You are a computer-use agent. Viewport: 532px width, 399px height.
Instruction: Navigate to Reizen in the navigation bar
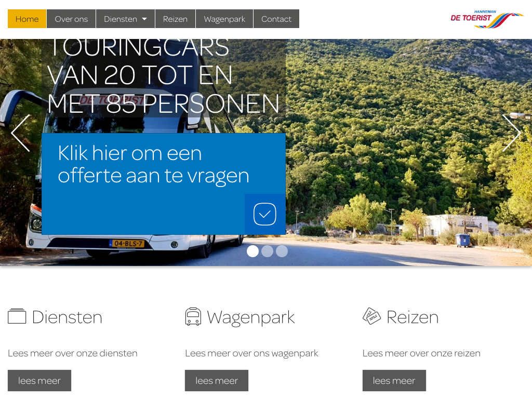[175, 19]
